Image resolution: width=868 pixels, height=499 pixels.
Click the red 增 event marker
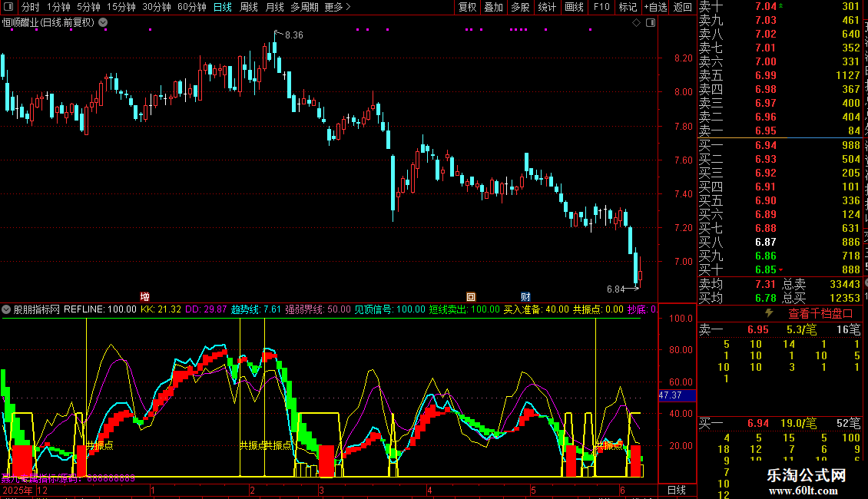pyautogui.click(x=144, y=297)
